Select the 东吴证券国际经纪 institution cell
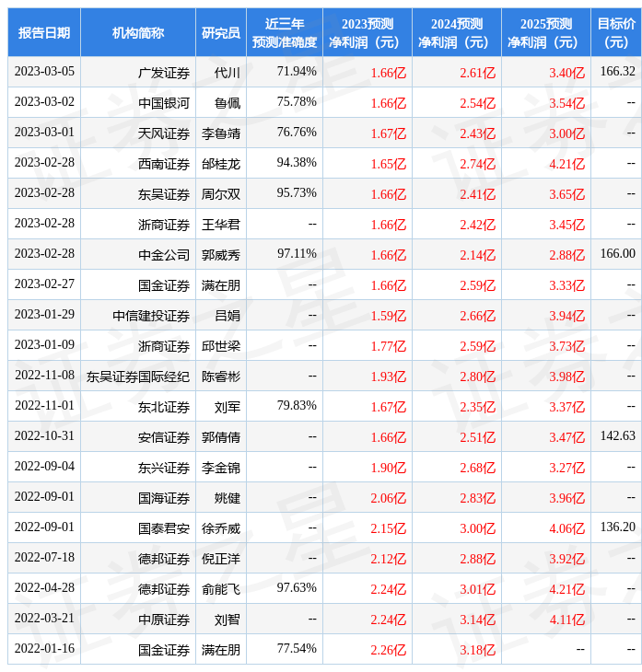Image resolution: width=642 pixels, height=672 pixels. click(138, 377)
